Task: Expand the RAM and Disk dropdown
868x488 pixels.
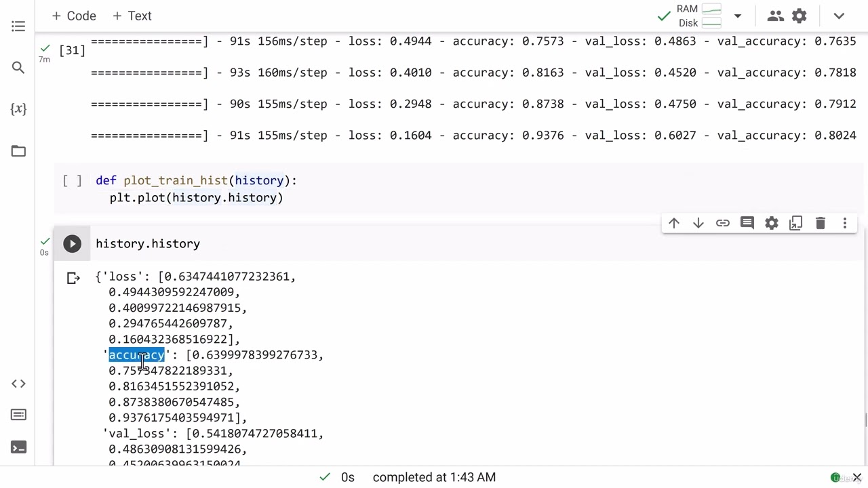Action: click(x=737, y=16)
